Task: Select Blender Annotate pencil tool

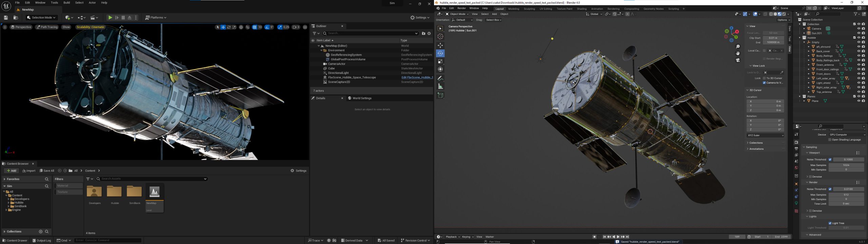Action: click(x=440, y=78)
